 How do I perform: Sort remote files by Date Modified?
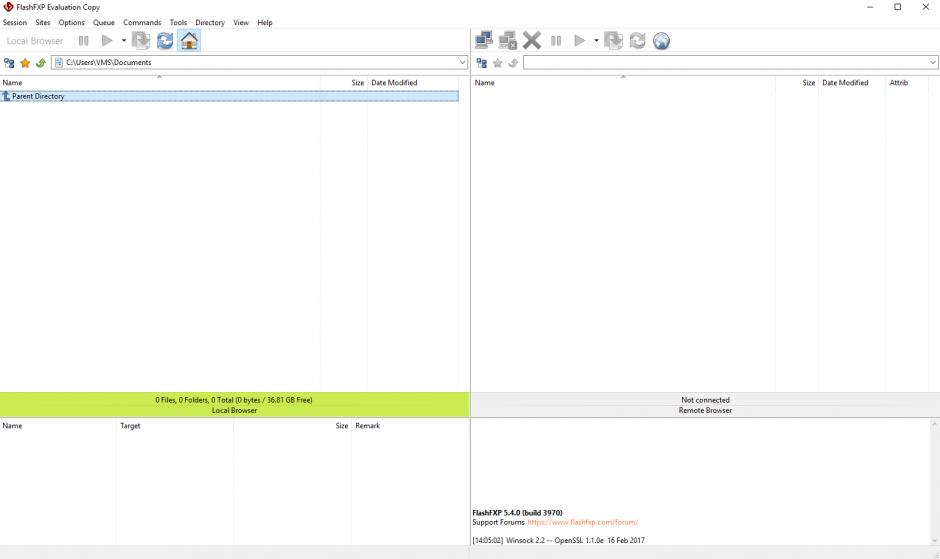(852, 83)
